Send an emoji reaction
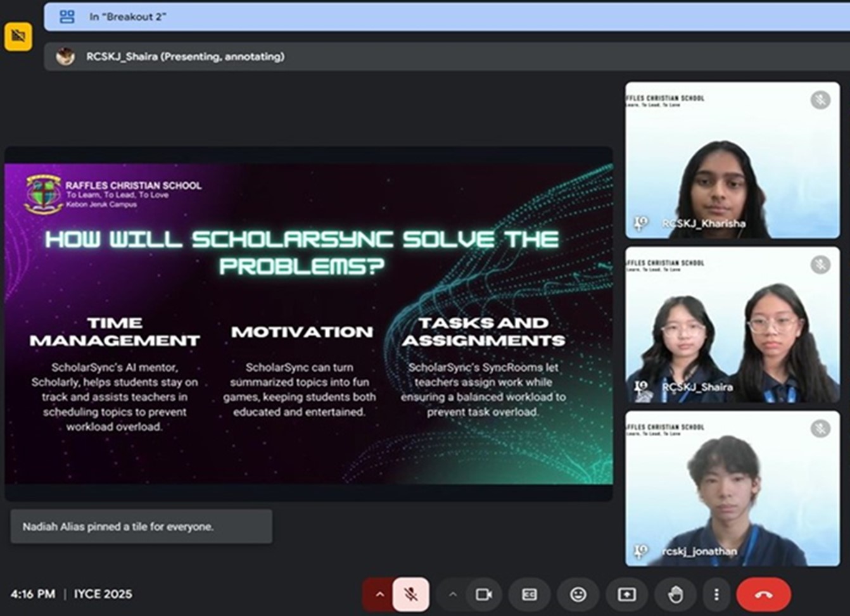 coord(578,594)
